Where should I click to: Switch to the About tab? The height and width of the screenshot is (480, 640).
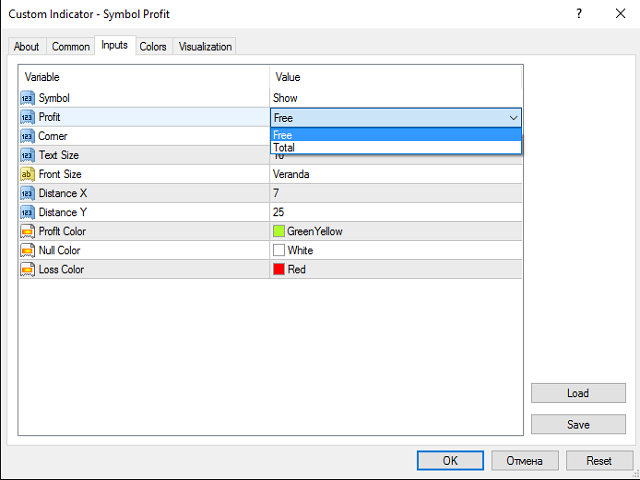coord(27,47)
